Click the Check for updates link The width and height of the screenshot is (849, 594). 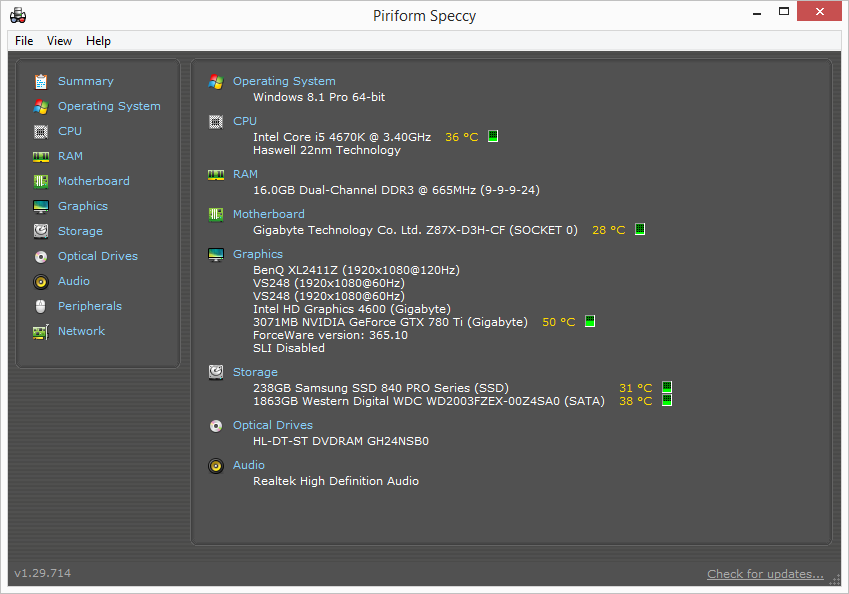click(x=765, y=574)
